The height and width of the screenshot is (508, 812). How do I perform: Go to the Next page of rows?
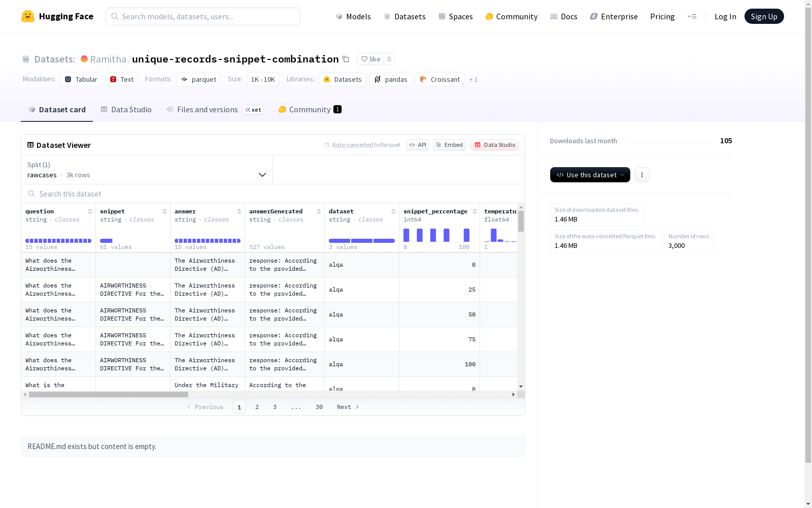pyautogui.click(x=348, y=407)
